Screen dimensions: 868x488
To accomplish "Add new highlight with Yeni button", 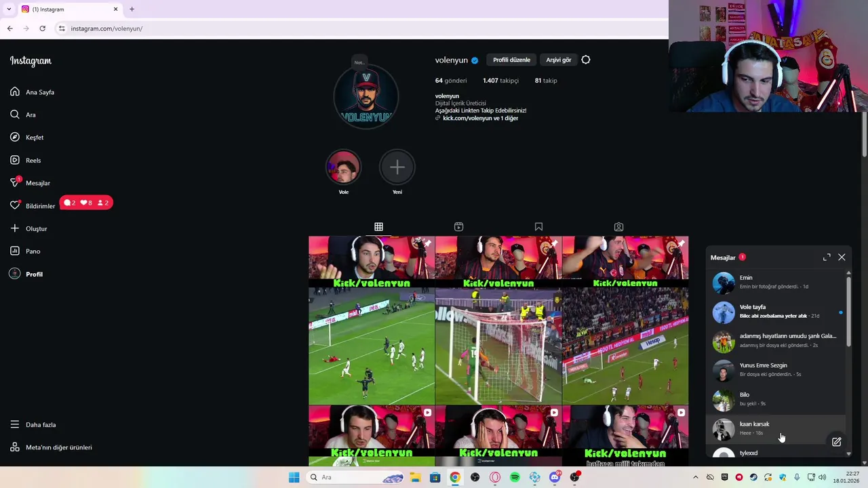I will pos(397,167).
